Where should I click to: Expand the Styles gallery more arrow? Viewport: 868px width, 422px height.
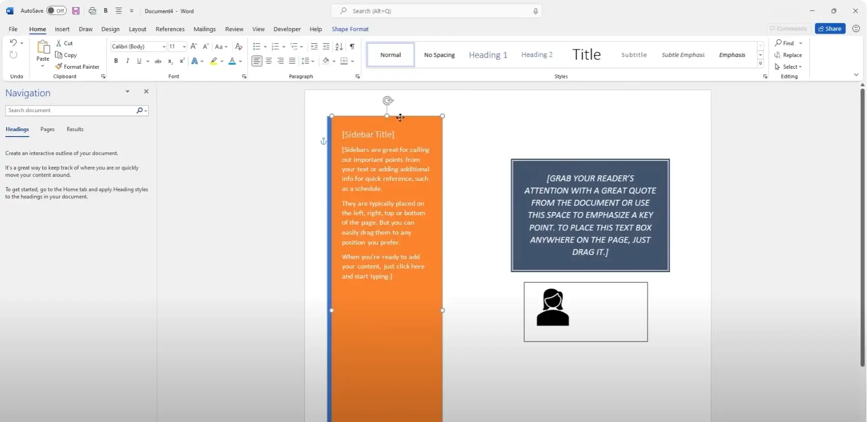[760, 64]
